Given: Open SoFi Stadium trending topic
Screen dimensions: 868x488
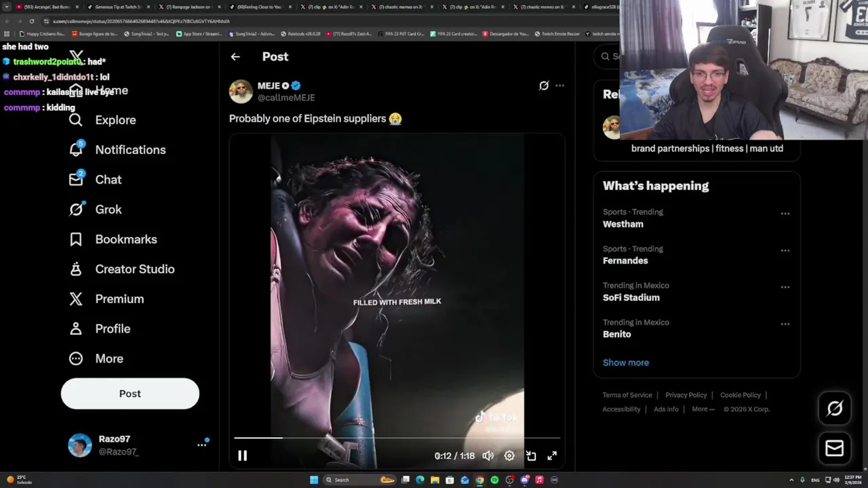Looking at the screenshot, I should click(x=631, y=298).
